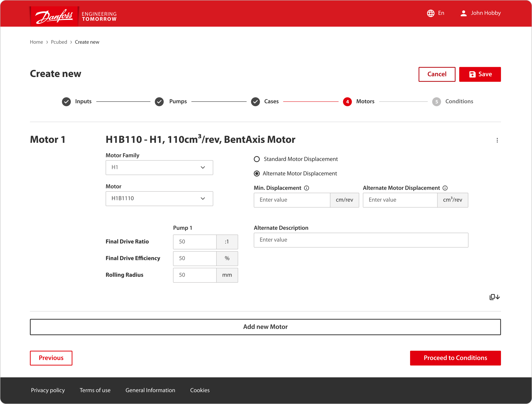Select Alternate Motor Displacement radio button
This screenshot has height=404, width=532.
click(257, 174)
